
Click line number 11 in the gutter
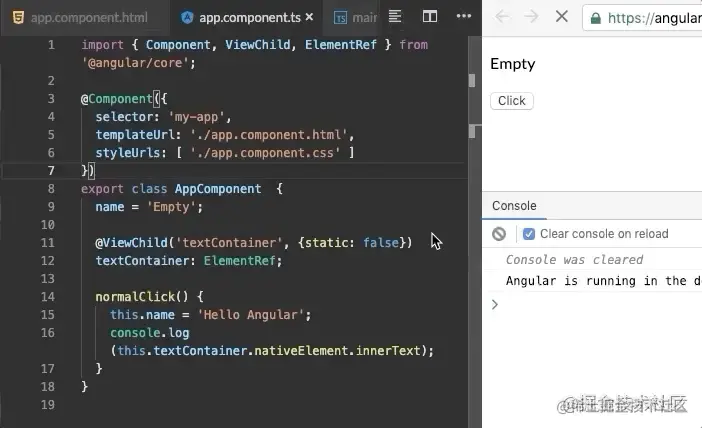click(47, 243)
